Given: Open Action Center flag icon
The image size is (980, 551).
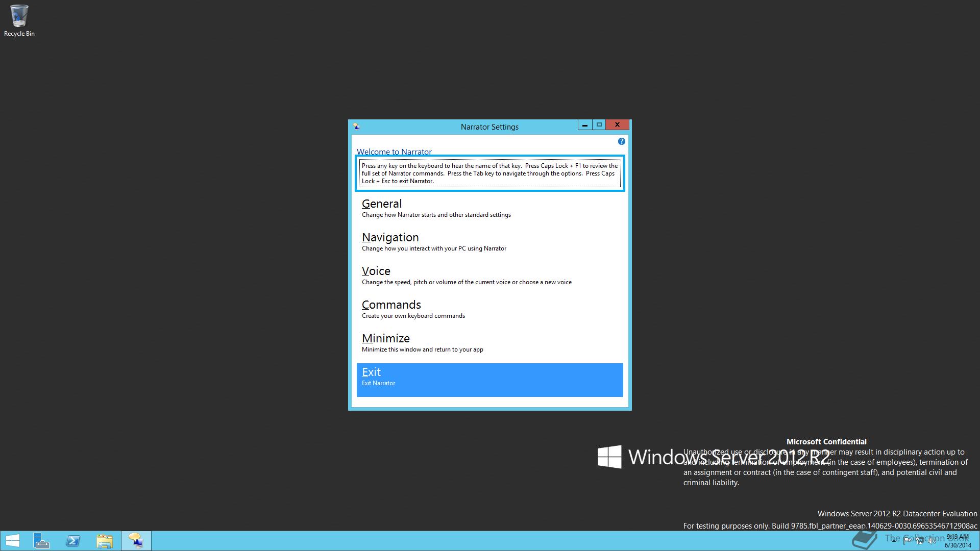Looking at the screenshot, I should pos(907,541).
